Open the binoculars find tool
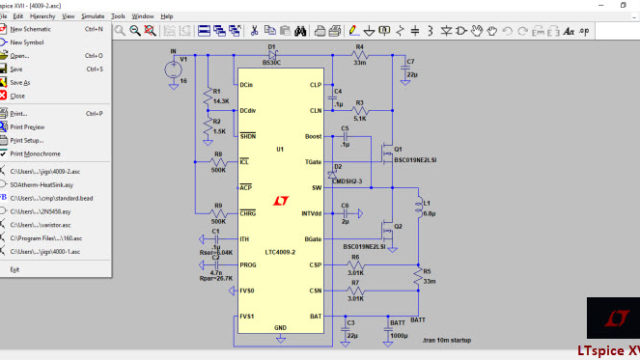Image resolution: width=640 pixels, height=360 pixels. [x=300, y=31]
